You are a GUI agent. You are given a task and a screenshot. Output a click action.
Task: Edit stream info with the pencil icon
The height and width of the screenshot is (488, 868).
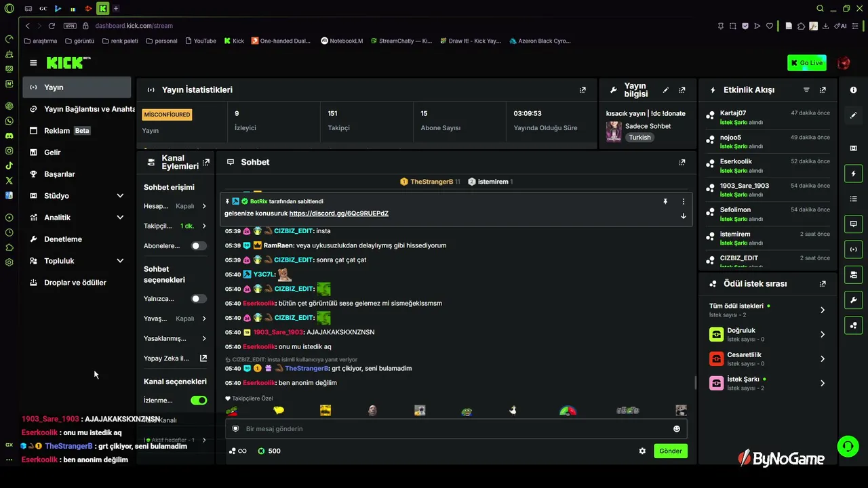tap(666, 89)
